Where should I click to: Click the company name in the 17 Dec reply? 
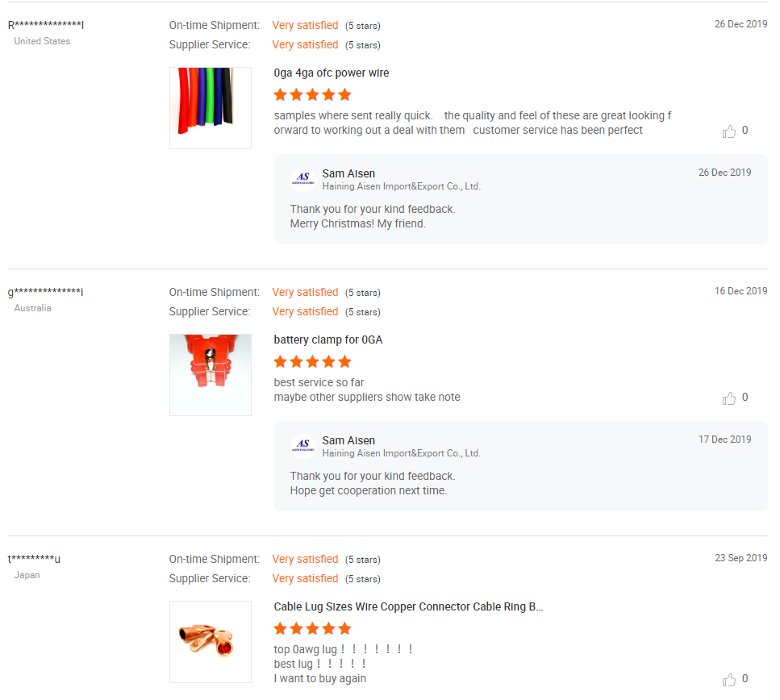401,453
